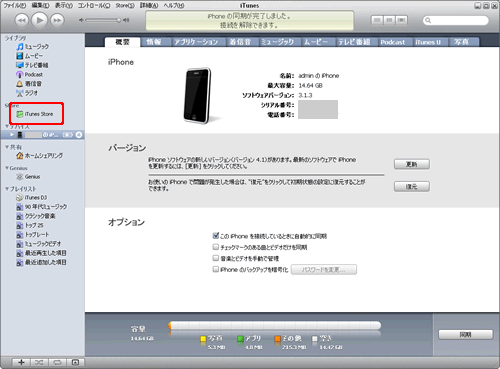The image size is (500, 369).
Task: Click the 同期 sync button
Action: coord(465,335)
